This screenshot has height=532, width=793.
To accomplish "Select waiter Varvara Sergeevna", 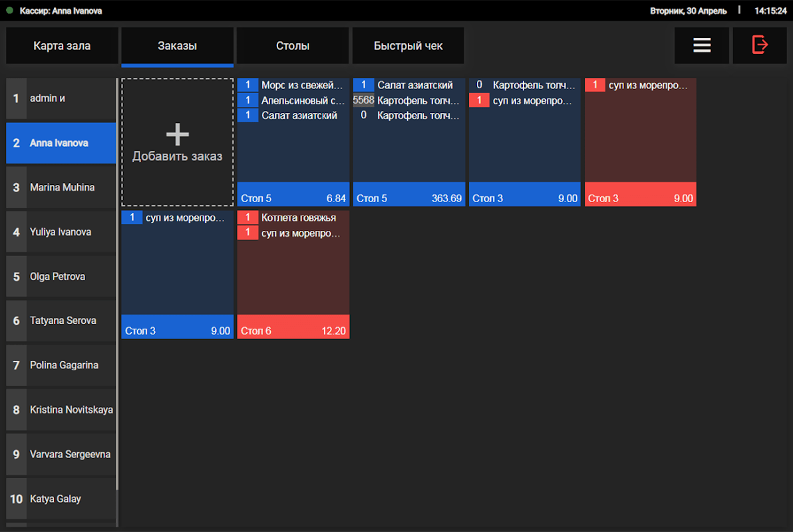I will click(61, 454).
